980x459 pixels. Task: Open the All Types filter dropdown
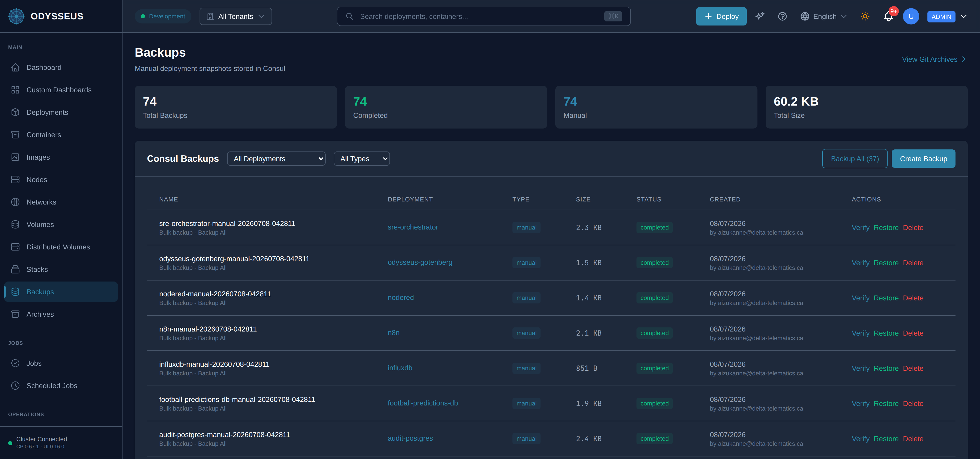click(x=361, y=158)
